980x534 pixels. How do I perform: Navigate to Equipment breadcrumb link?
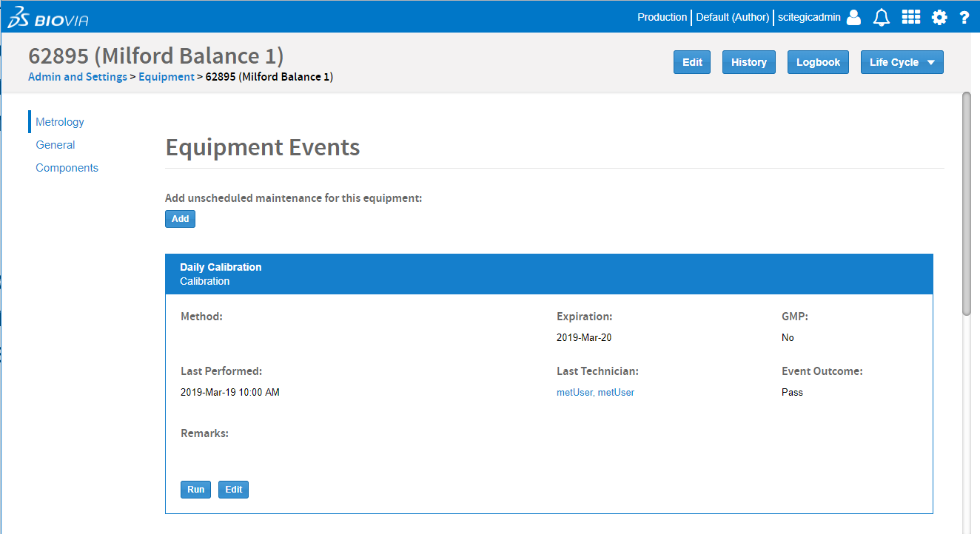(167, 77)
